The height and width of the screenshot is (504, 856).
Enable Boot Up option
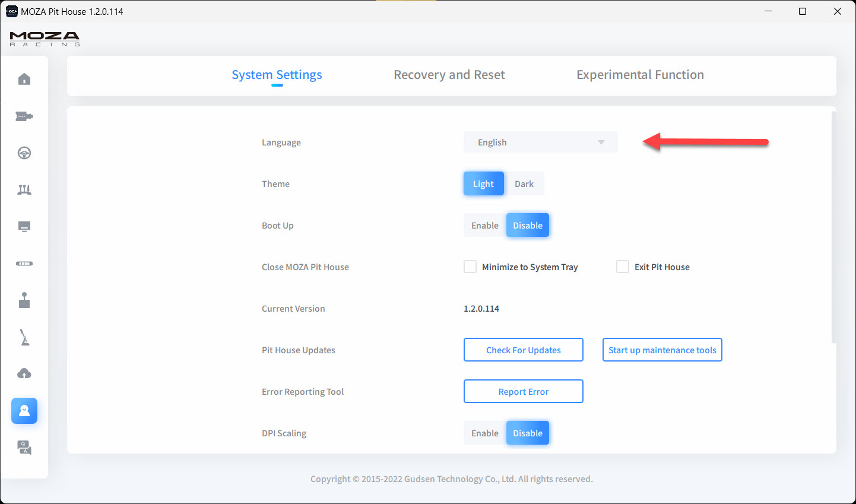tap(484, 226)
